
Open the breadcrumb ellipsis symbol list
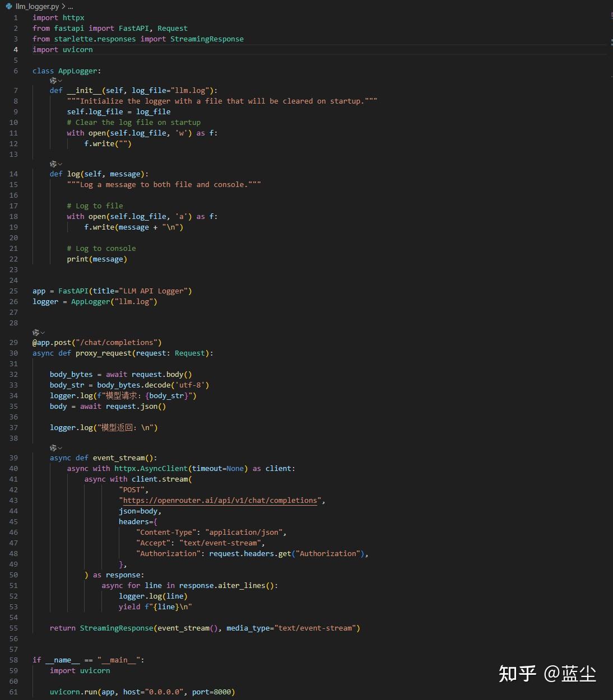pos(70,6)
